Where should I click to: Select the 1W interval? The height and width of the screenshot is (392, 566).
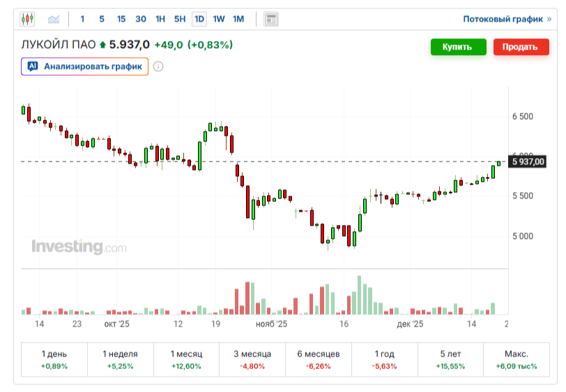(x=218, y=19)
